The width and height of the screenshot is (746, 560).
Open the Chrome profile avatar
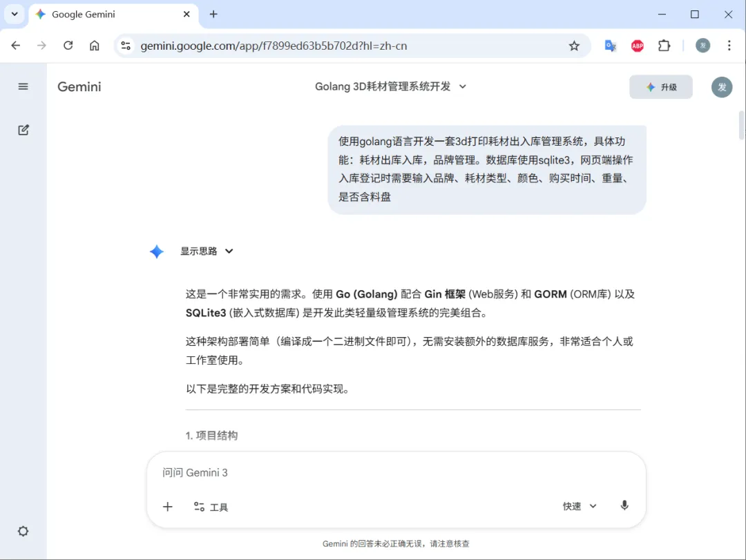coord(702,46)
